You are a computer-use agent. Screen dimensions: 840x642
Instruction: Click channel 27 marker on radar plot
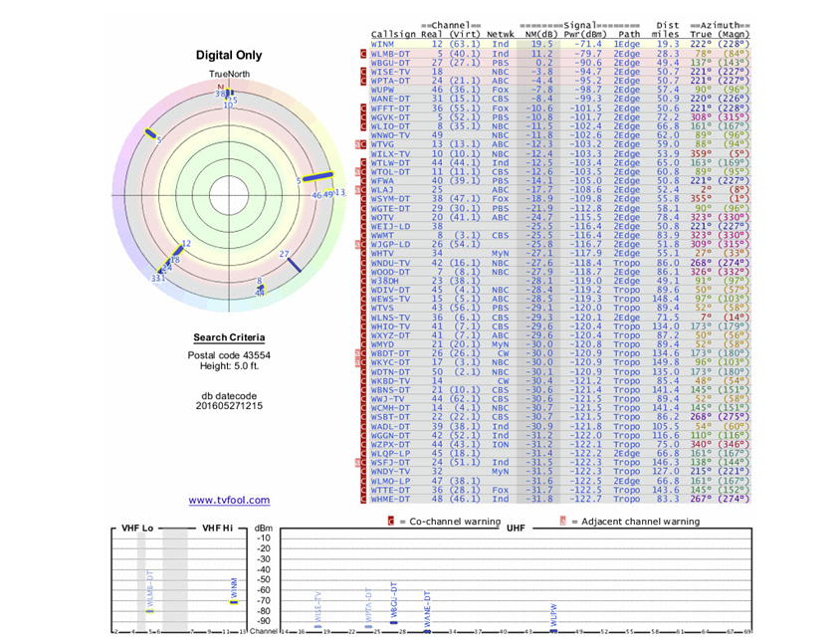[295, 266]
